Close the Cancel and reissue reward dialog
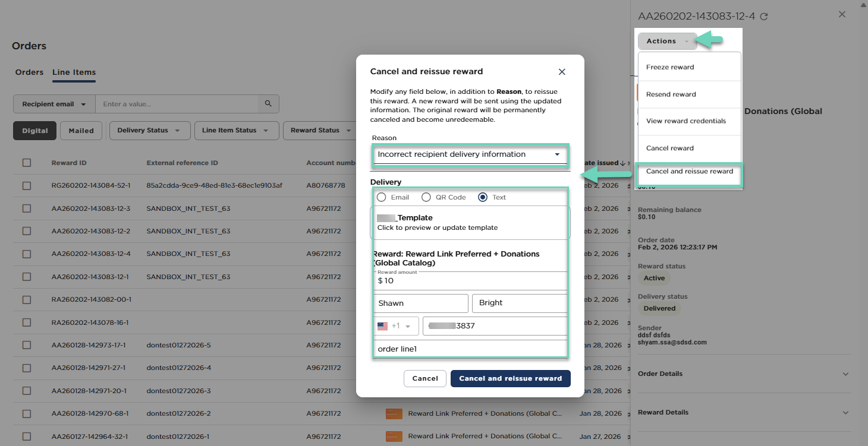Image resolution: width=868 pixels, height=446 pixels. 562,72
